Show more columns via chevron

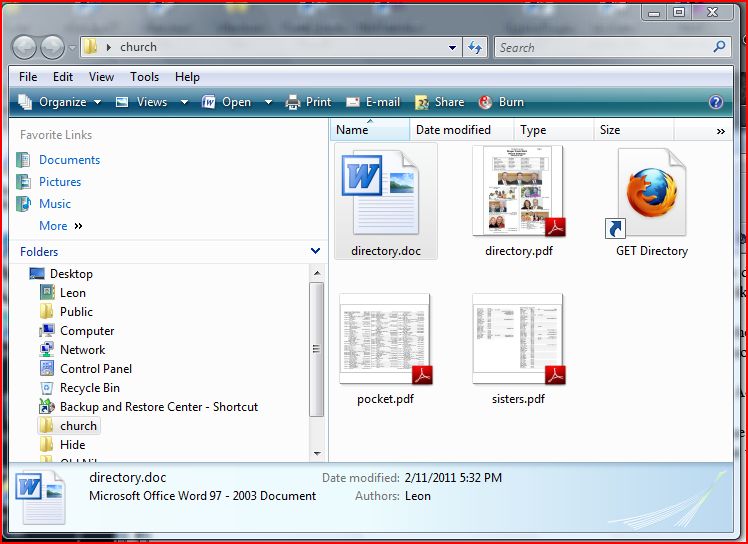(x=721, y=131)
